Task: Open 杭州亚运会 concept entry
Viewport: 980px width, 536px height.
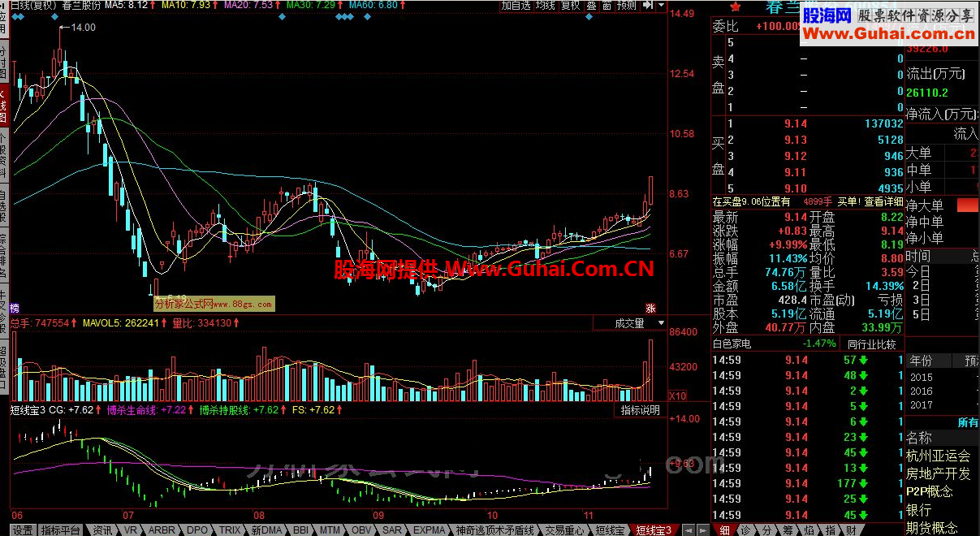Action: click(x=938, y=456)
